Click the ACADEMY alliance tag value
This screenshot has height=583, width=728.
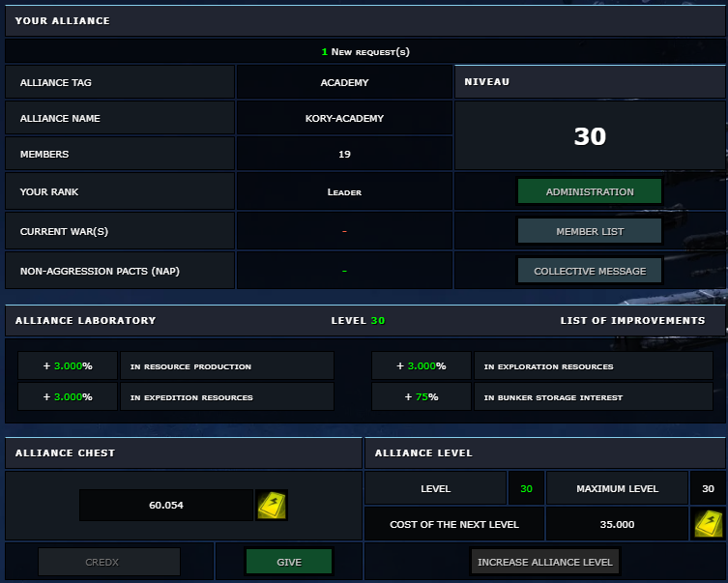click(x=344, y=82)
